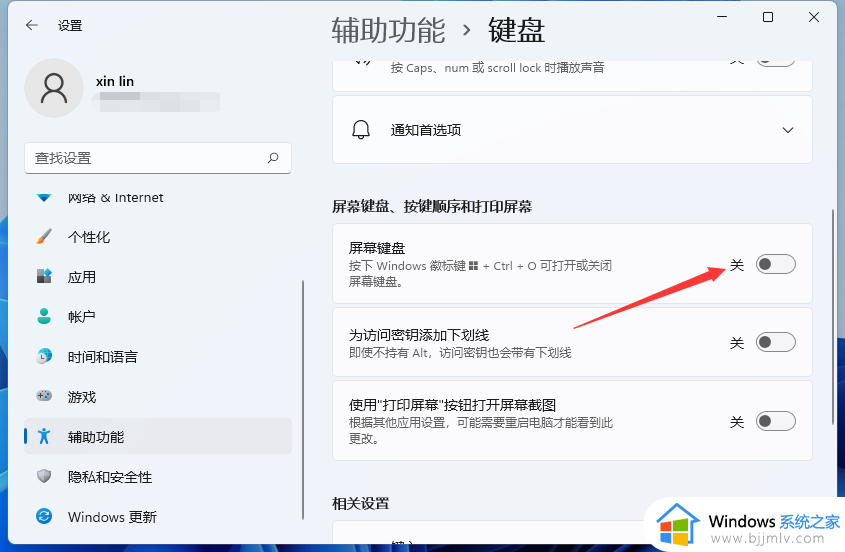Screen dimensions: 845x552
Task: Click the Gaming controller icon
Action: point(44,396)
